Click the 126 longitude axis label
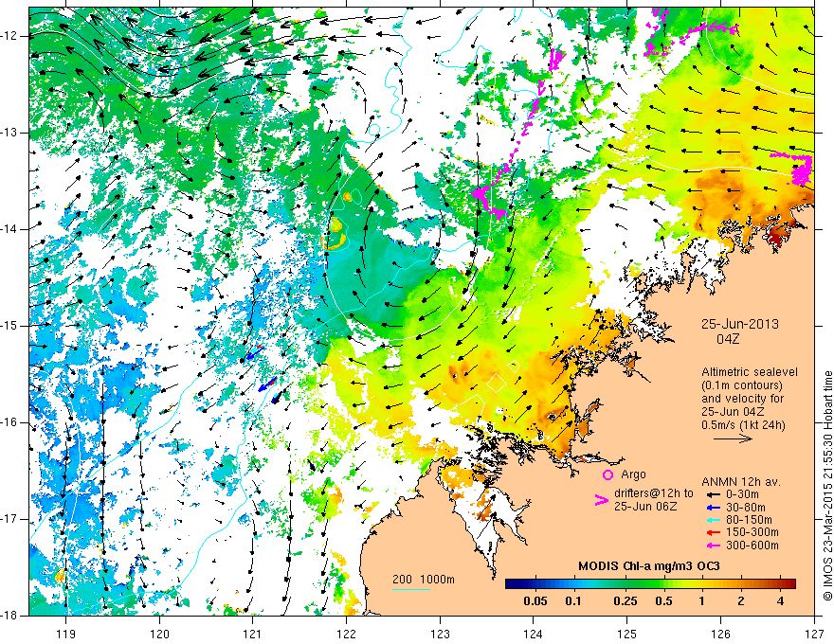 point(720,619)
